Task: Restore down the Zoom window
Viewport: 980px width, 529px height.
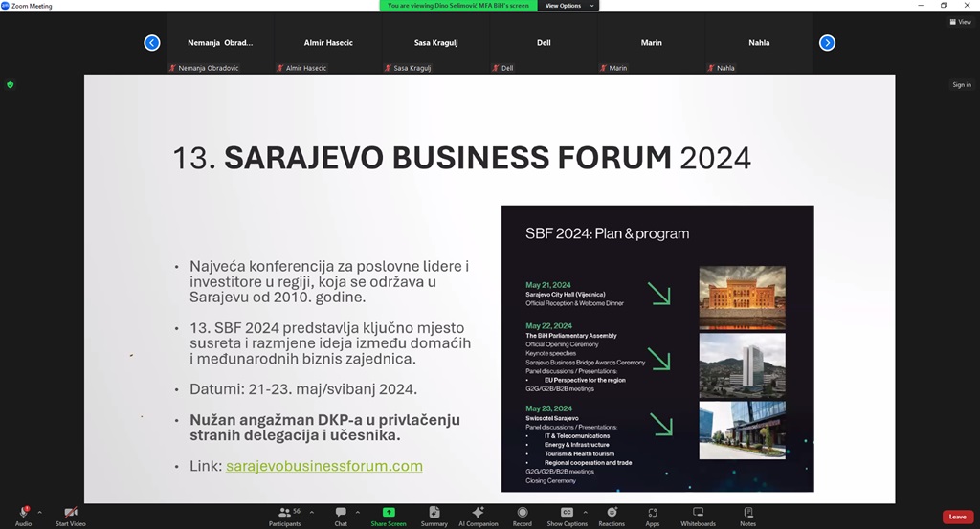Action: (943, 6)
